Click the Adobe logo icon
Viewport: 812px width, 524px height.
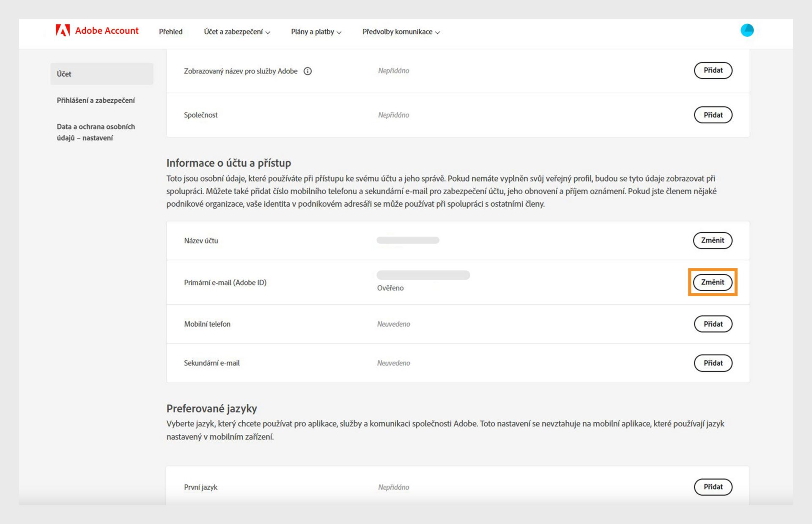[63, 30]
